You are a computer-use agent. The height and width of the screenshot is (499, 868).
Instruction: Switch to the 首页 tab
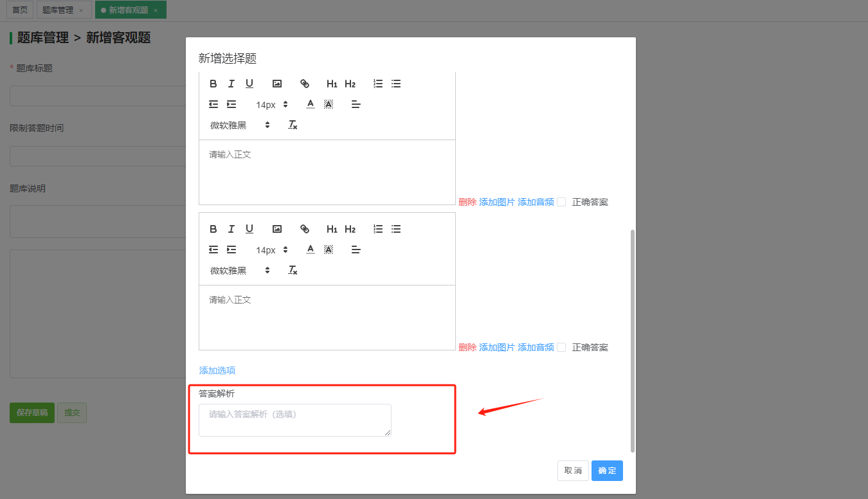21,10
